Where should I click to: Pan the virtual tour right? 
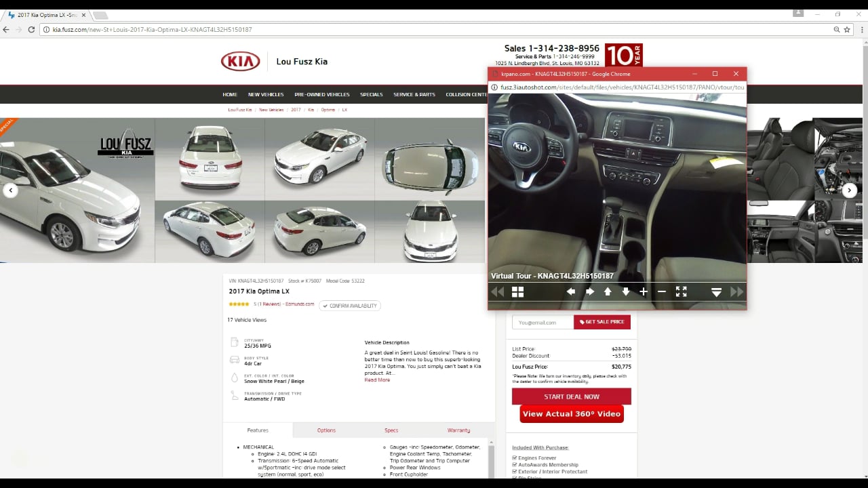tap(589, 291)
